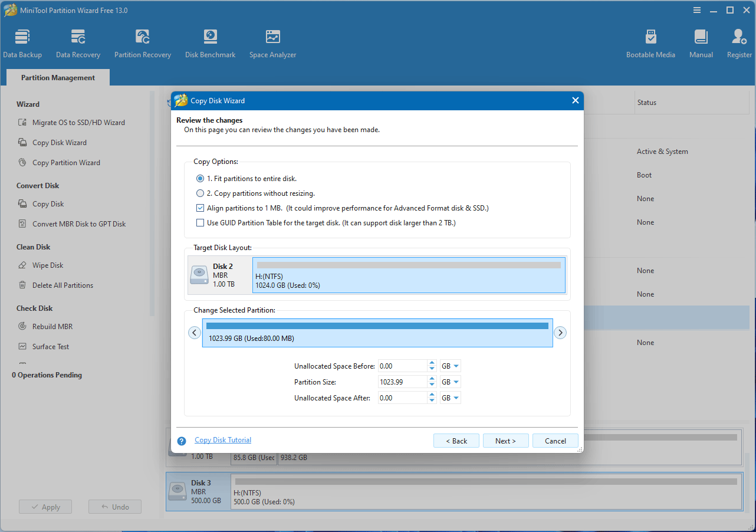
Task: Select 'Fit partitions to entire disk' option
Action: click(x=200, y=178)
